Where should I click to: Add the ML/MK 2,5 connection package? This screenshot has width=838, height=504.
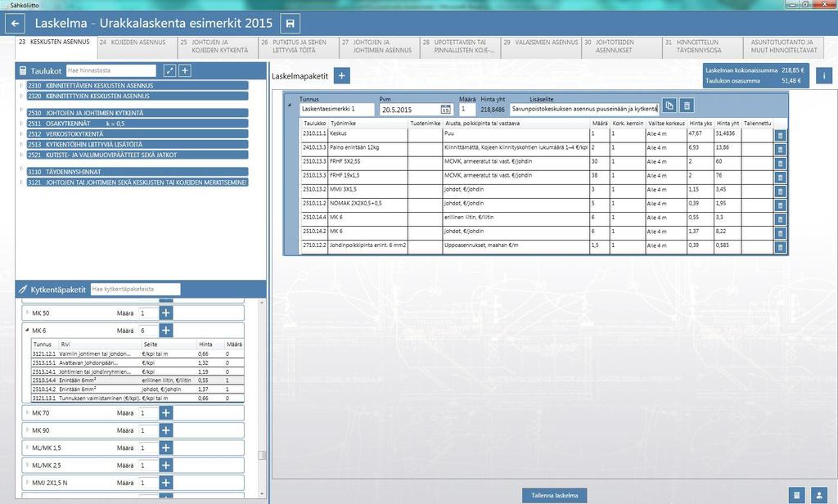pyautogui.click(x=166, y=466)
